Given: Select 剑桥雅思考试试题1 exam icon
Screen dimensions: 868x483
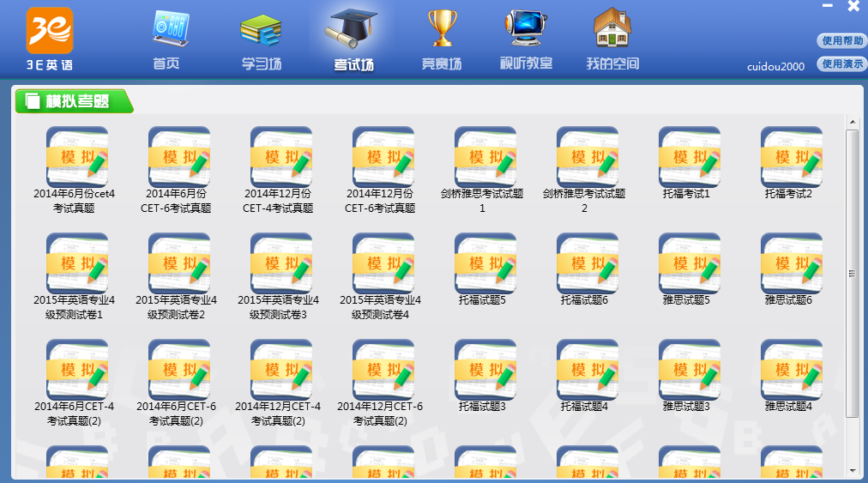Looking at the screenshot, I should 485,157.
